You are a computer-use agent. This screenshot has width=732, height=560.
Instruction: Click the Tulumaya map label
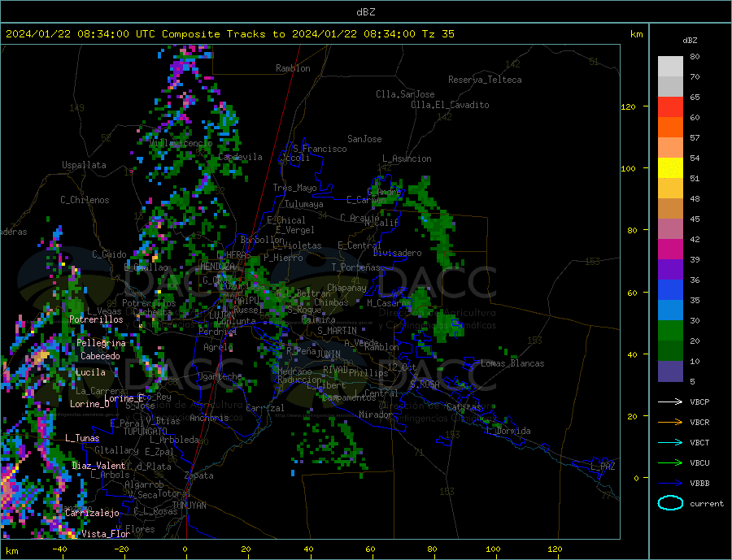(x=303, y=204)
